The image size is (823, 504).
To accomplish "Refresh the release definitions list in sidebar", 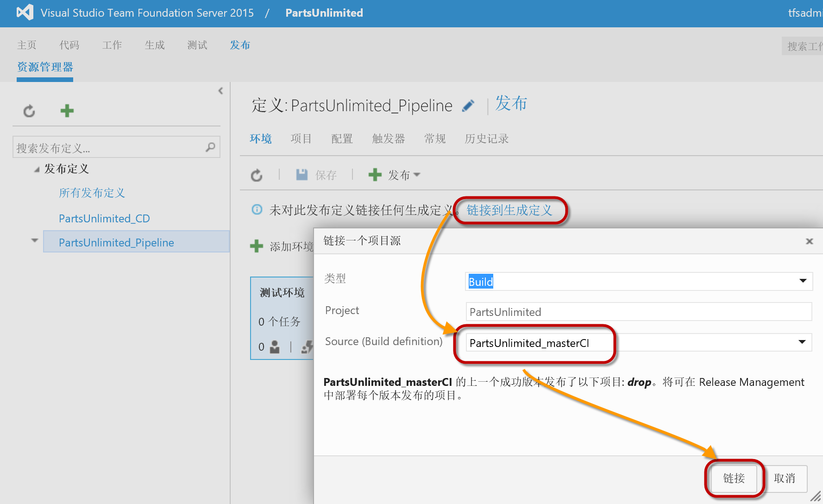I will pos(29,111).
